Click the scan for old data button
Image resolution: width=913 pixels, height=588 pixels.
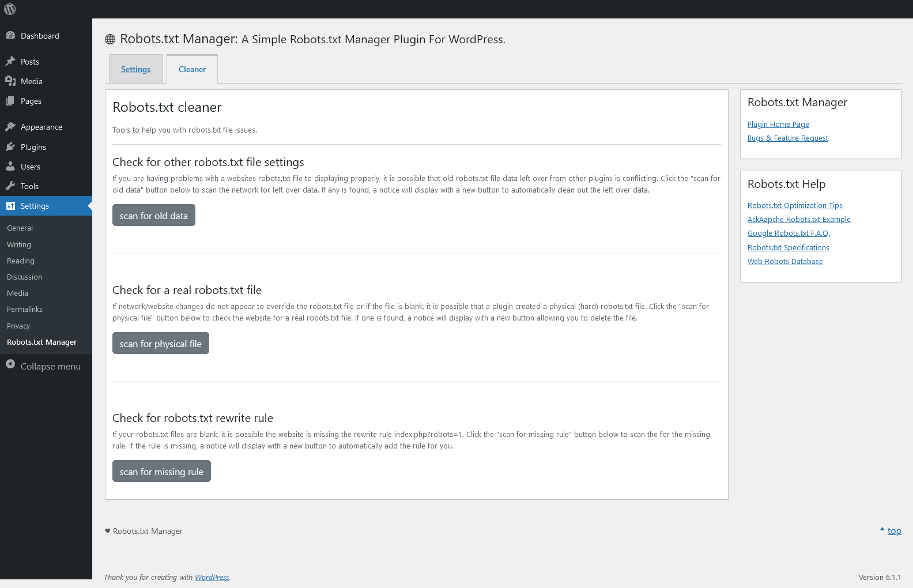154,215
